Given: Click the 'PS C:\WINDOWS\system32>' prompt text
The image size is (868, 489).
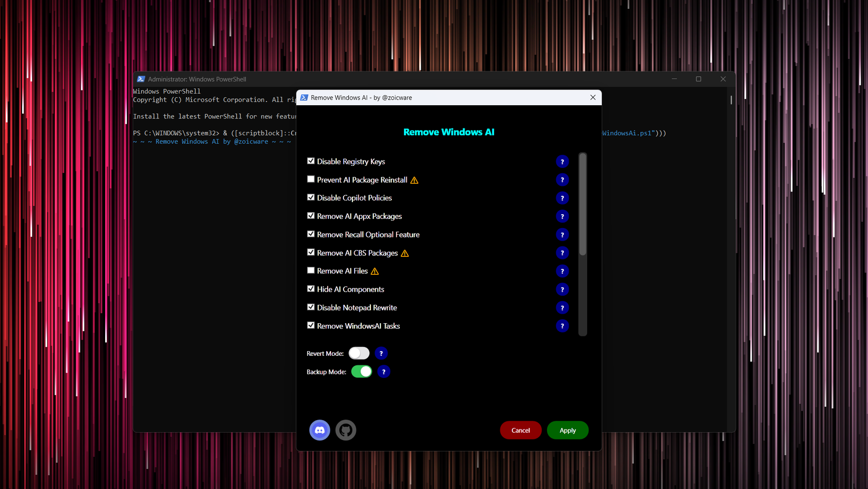Looking at the screenshot, I should tap(176, 133).
